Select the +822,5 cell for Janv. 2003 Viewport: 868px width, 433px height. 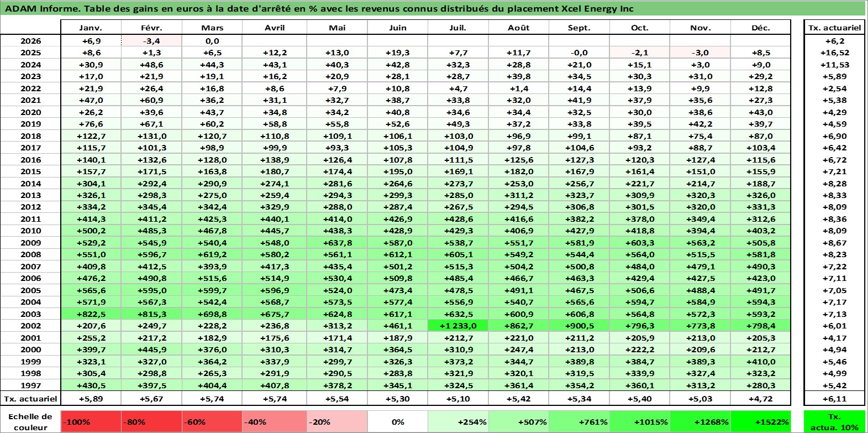(x=91, y=314)
